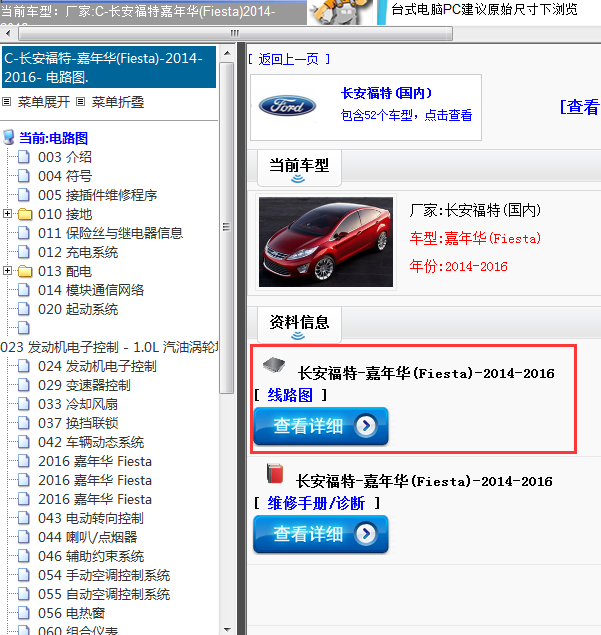
Task: Open 005 接插件维修程序
Action: click(98, 195)
